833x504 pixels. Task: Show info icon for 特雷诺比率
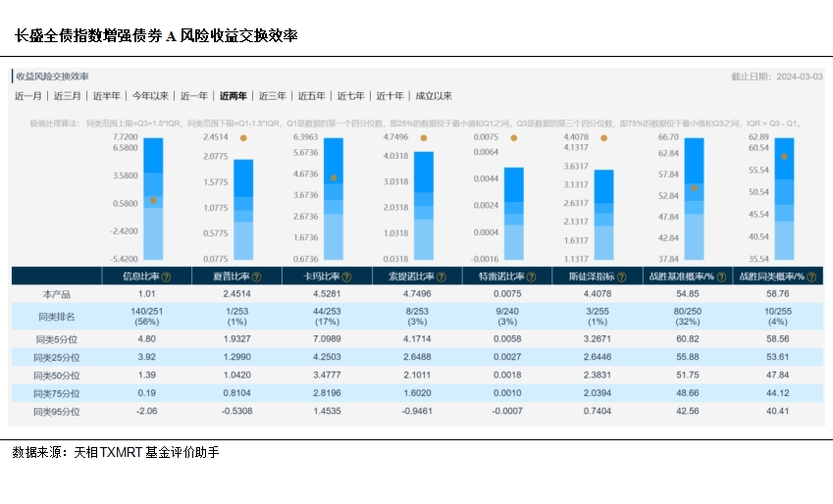coord(530,277)
